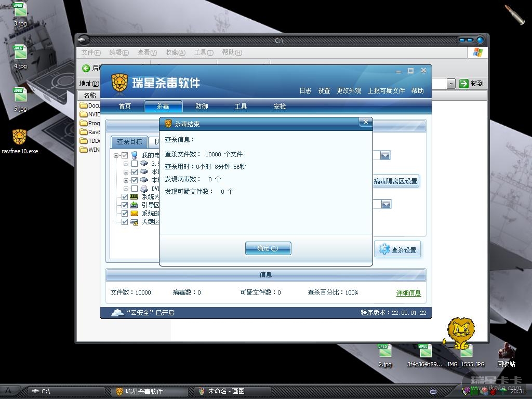532x399 pixels.
Task: Uncheck the first local disk checkbox
Action: [x=135, y=172]
